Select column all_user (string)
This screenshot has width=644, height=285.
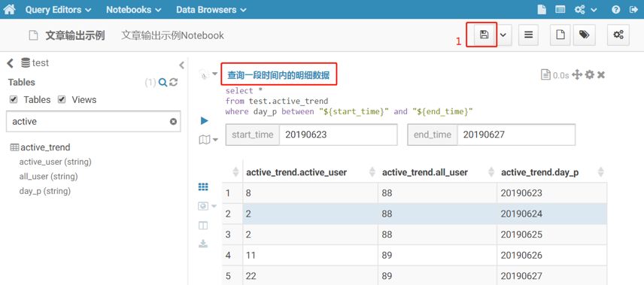[48, 177]
